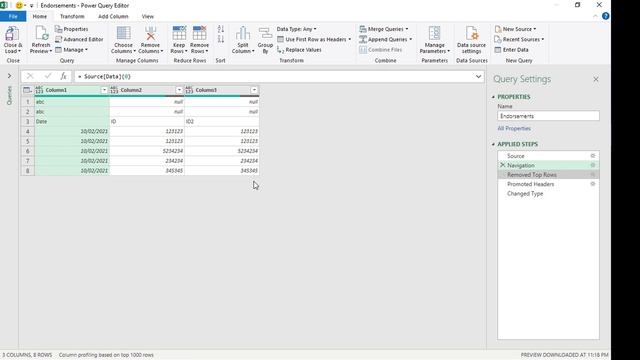Open the Column3 filter dropdown
The width and height of the screenshot is (640, 360).
tap(254, 90)
